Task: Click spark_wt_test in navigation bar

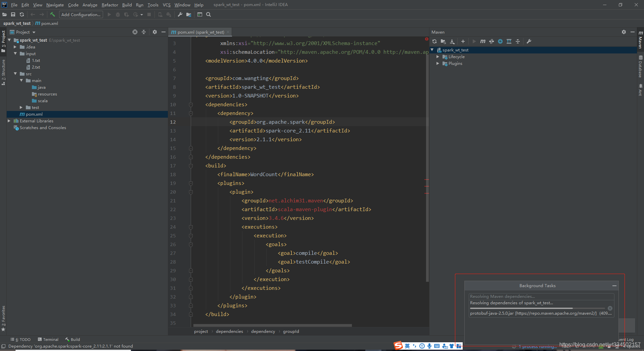Action: [x=17, y=24]
